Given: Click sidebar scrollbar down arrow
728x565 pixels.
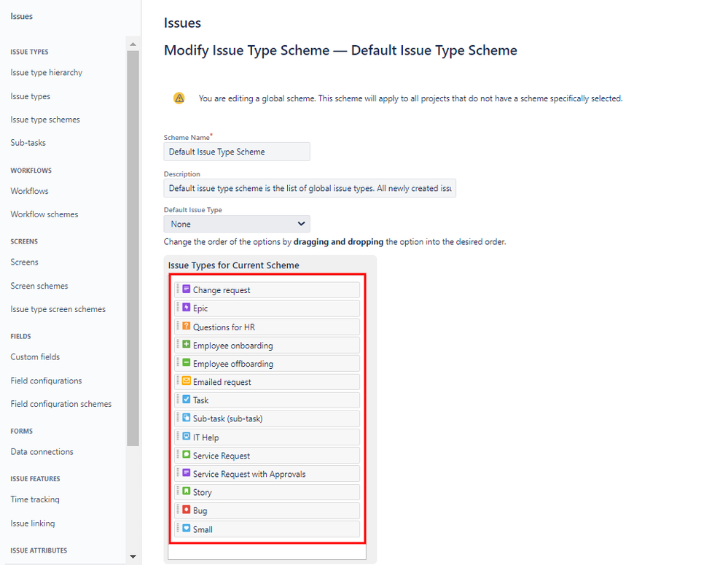Looking at the screenshot, I should coord(133,556).
